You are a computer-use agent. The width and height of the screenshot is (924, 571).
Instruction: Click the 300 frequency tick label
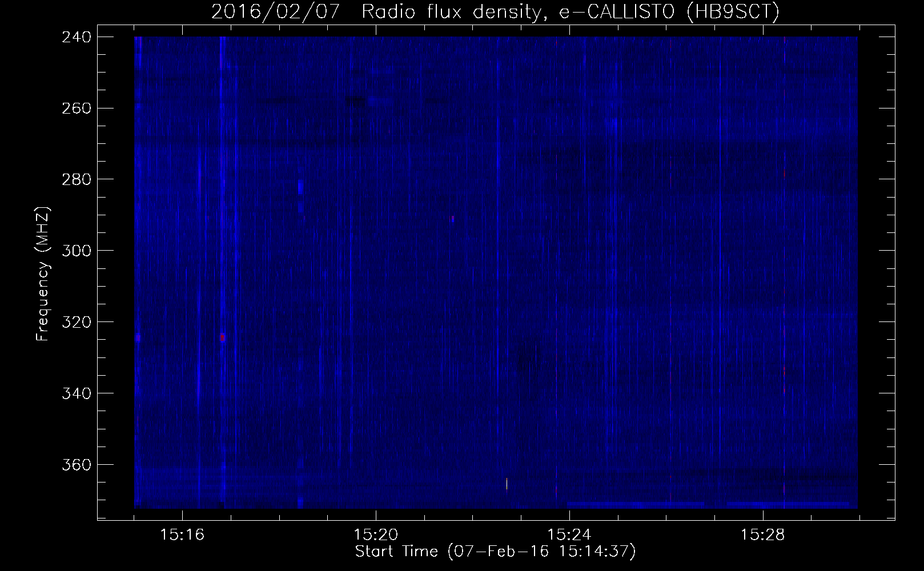point(76,251)
